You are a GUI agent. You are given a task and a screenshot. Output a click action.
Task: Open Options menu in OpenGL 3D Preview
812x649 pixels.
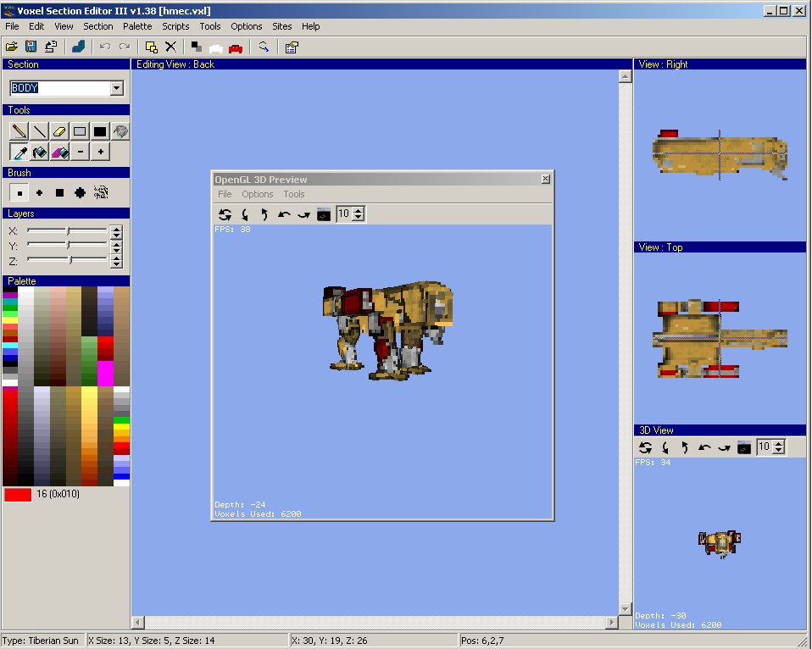coord(257,194)
